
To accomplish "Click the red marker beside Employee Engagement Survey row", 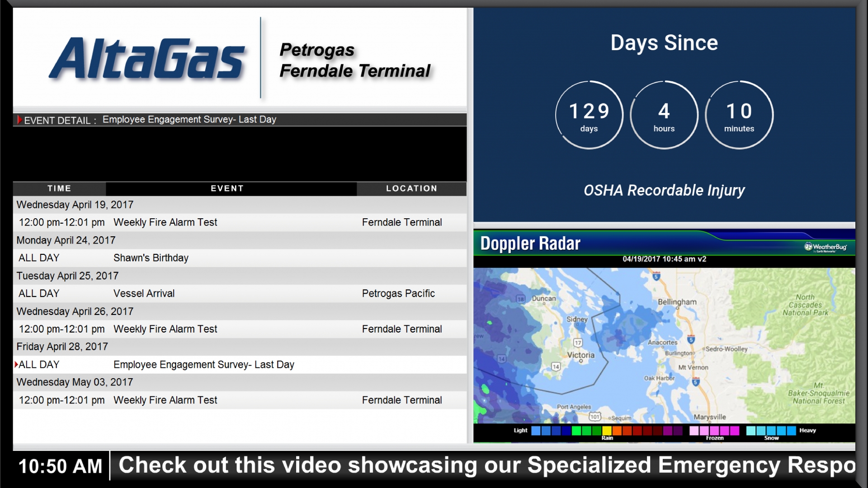I will click(16, 364).
